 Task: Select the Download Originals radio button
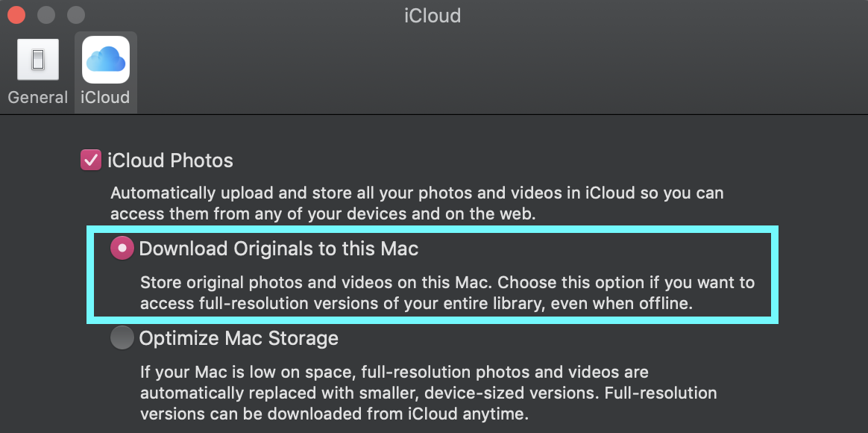point(122,249)
